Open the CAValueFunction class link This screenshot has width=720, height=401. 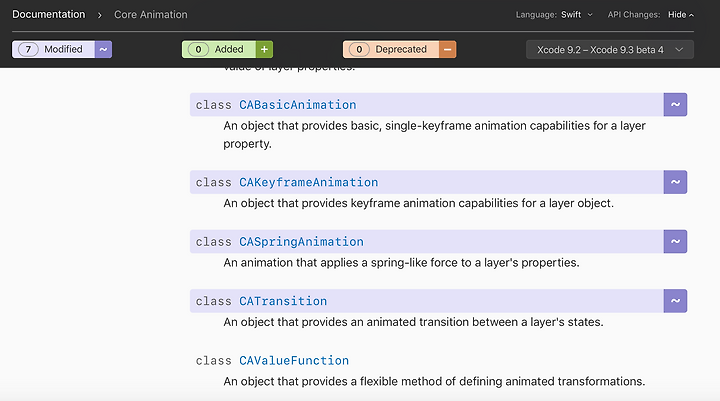coord(294,361)
